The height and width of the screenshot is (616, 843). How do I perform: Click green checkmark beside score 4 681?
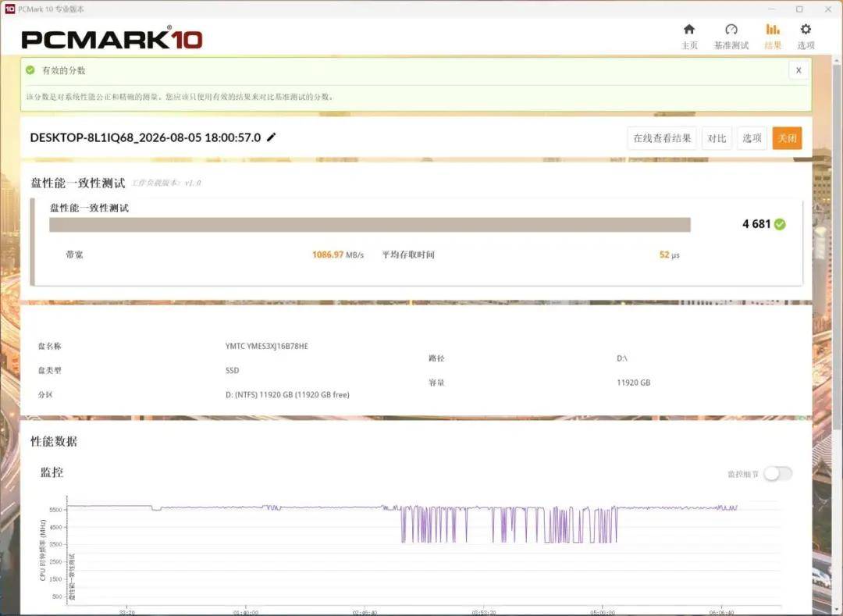pos(780,224)
